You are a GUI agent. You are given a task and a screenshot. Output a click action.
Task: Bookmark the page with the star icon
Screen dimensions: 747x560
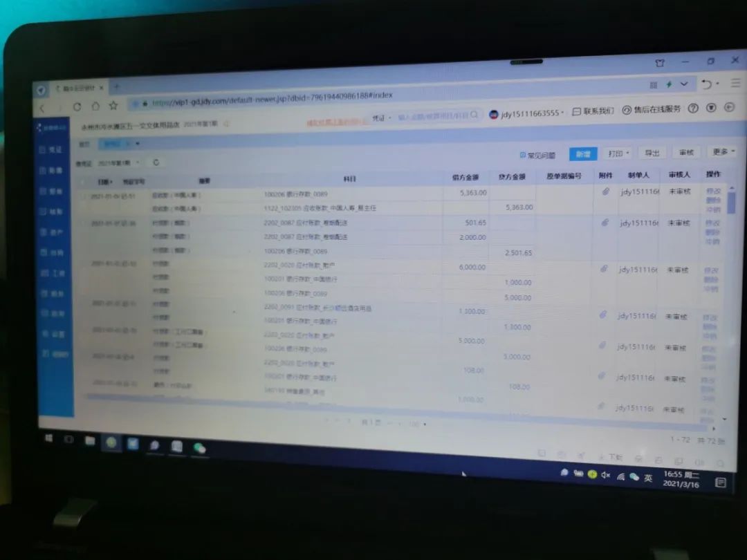tap(113, 105)
